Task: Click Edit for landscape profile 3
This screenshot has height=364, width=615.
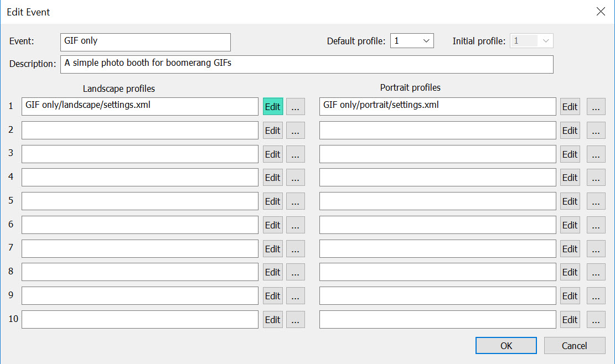Action: click(x=272, y=154)
